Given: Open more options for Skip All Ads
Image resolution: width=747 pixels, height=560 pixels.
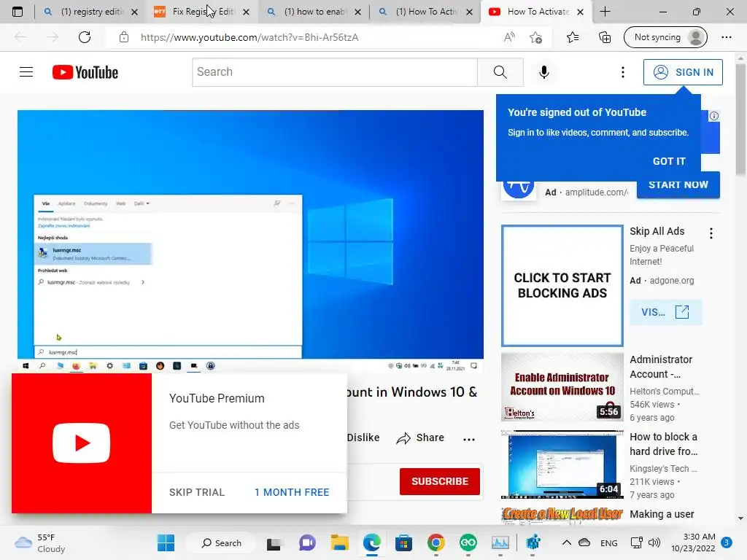Looking at the screenshot, I should point(711,233).
